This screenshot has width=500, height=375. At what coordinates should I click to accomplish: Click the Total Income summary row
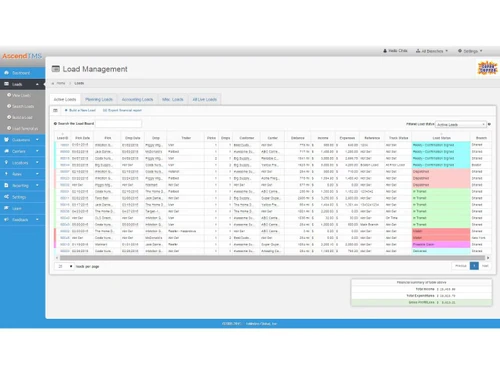(422, 289)
